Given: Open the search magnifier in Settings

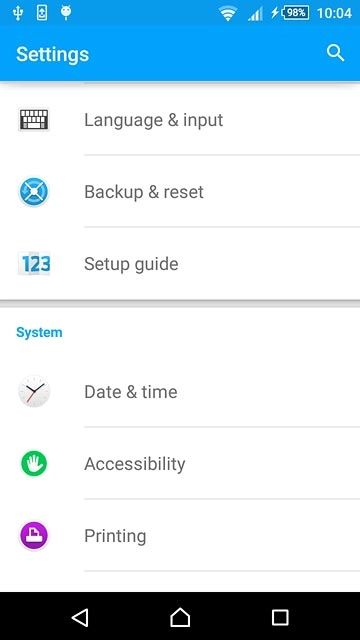Looking at the screenshot, I should [x=336, y=53].
